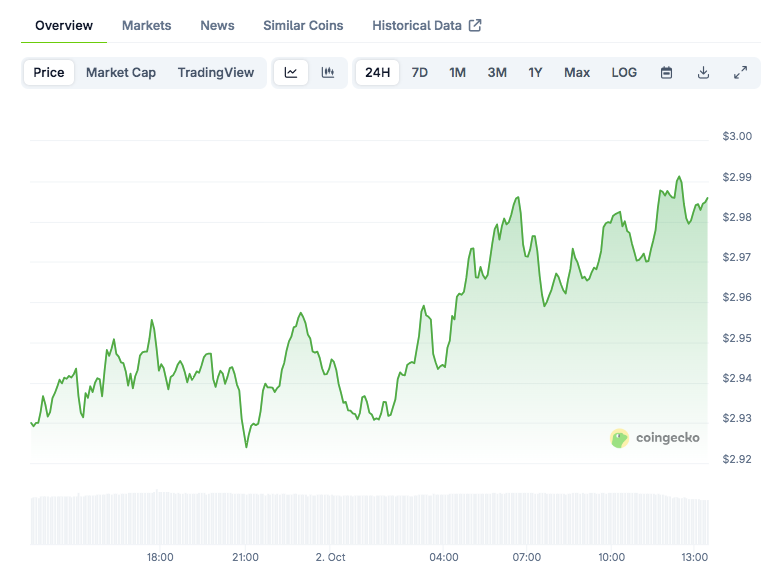Toggle the LOG scale option
The height and width of the screenshot is (585, 777).
coord(624,72)
